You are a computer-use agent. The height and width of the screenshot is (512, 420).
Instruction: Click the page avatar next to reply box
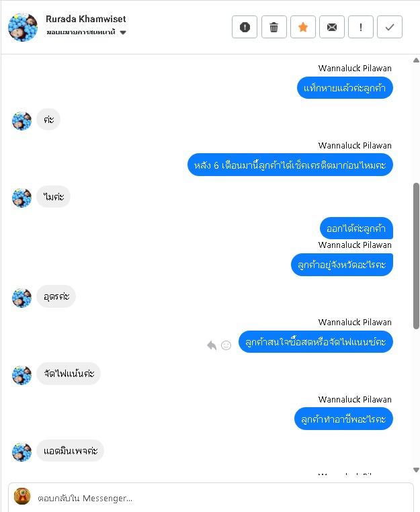click(22, 497)
